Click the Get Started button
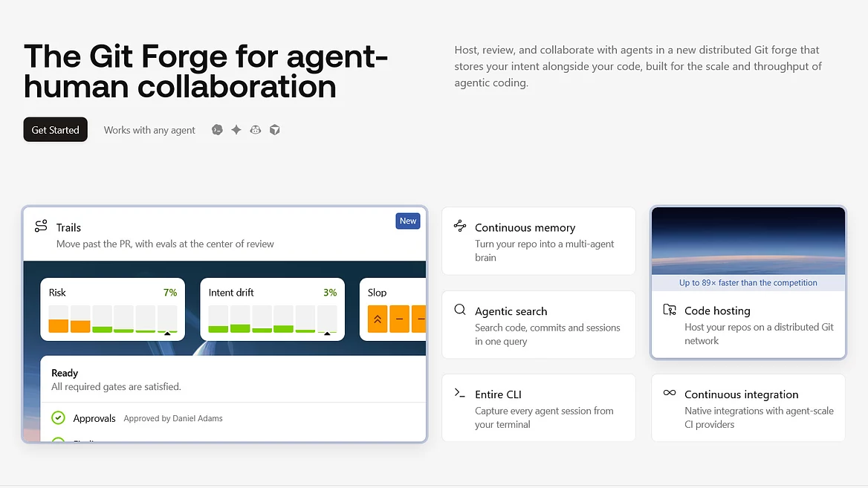Viewport: 868px width, 488px height. (55, 129)
